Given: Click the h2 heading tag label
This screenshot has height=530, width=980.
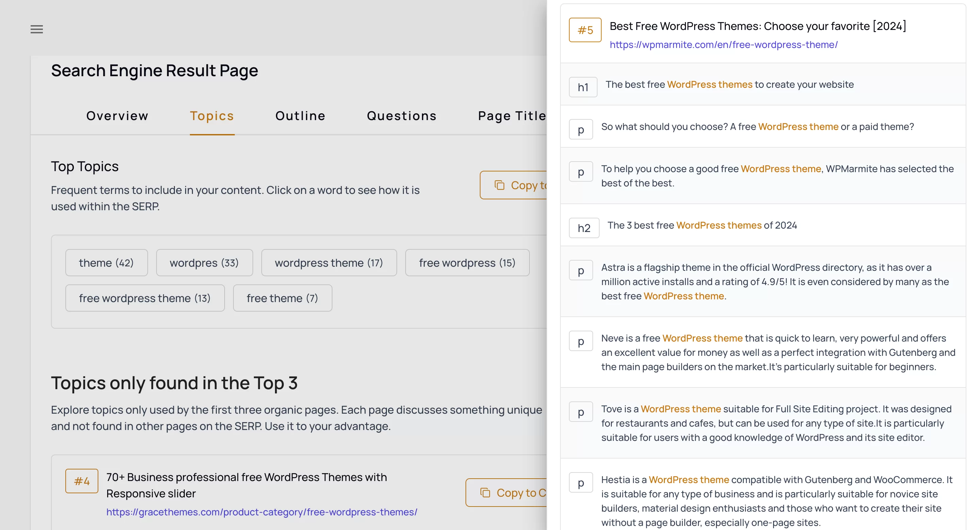Looking at the screenshot, I should click(x=583, y=227).
